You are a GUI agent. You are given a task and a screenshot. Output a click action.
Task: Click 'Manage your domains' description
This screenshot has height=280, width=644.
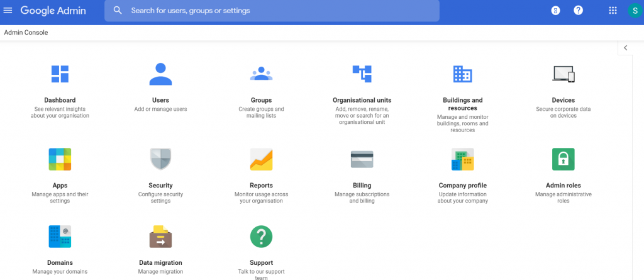60,272
